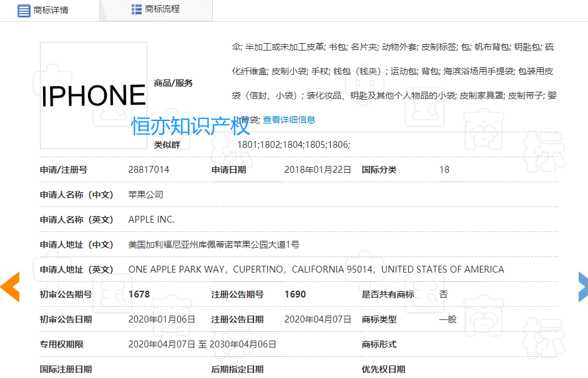This screenshot has width=588, height=378.
Task: Click the 商品/服务 label
Action: click(174, 83)
